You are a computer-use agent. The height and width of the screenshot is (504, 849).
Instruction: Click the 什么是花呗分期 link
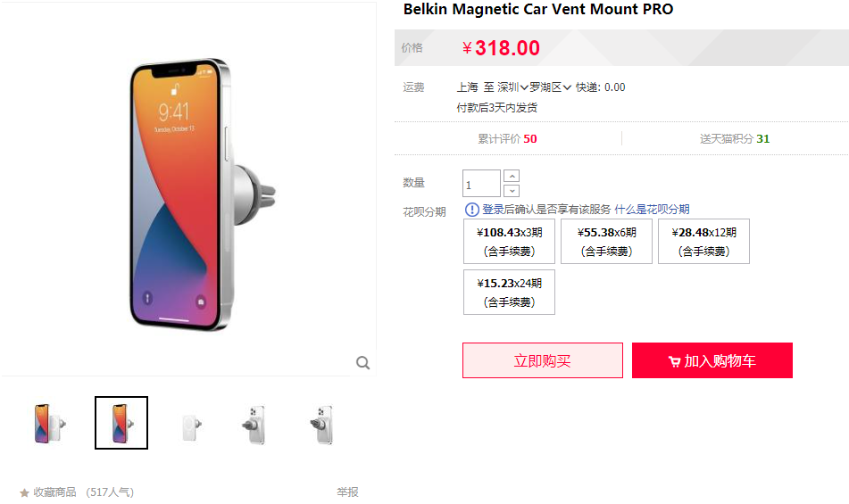(652, 210)
